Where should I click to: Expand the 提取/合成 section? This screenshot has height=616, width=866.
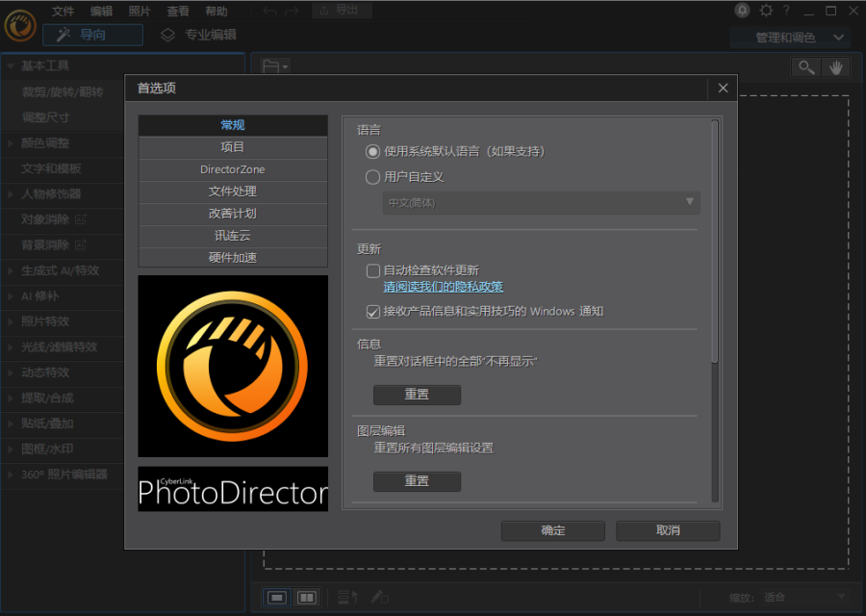pos(11,398)
